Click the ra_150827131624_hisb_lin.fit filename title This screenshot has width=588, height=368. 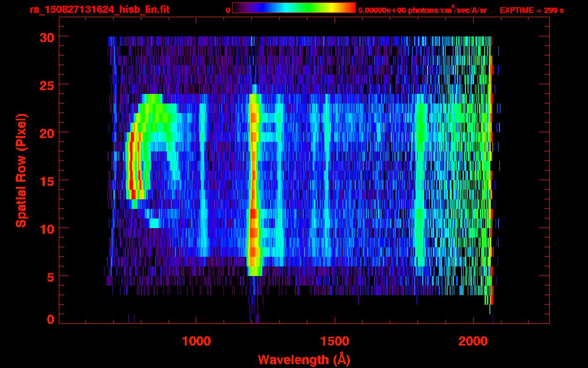99,10
